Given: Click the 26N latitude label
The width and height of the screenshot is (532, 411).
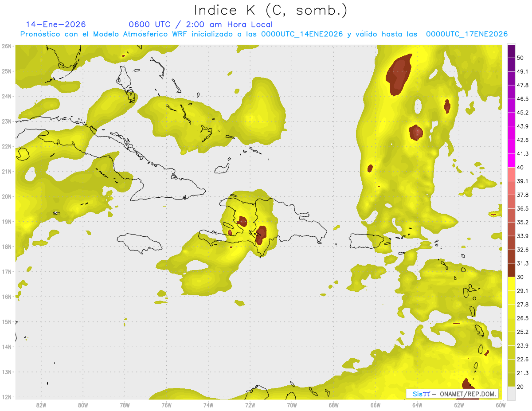Looking at the screenshot, I should coord(6,46).
